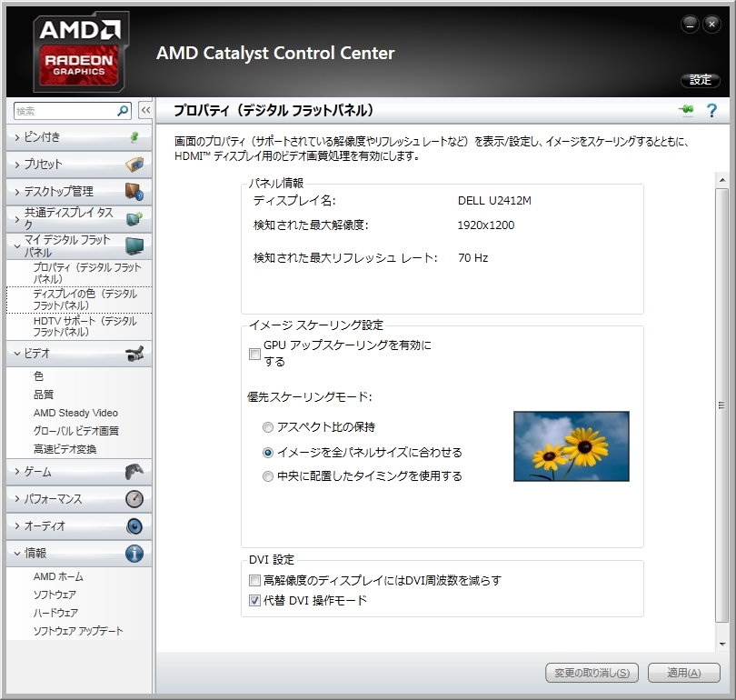Click the デスクトップ管理 monitor icon
Viewport: 736px width, 700px height.
pyautogui.click(x=134, y=192)
